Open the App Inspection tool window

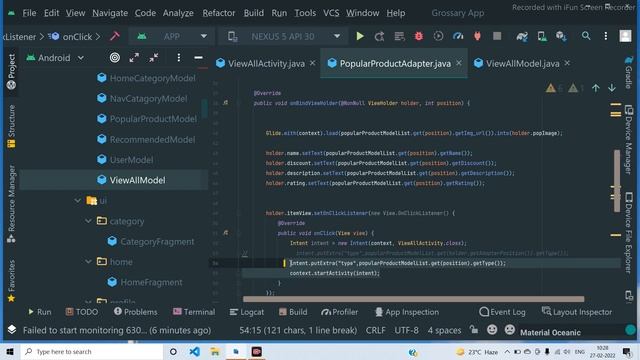[x=407, y=312]
